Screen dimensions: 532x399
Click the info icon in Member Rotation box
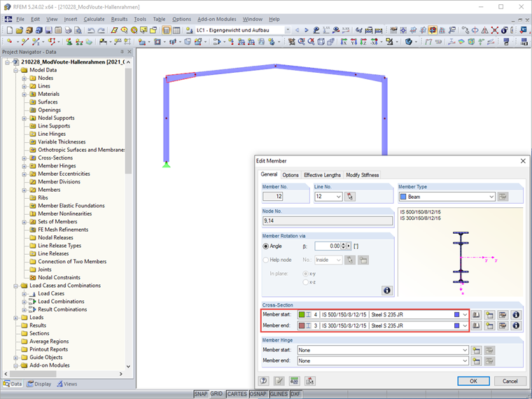(387, 290)
